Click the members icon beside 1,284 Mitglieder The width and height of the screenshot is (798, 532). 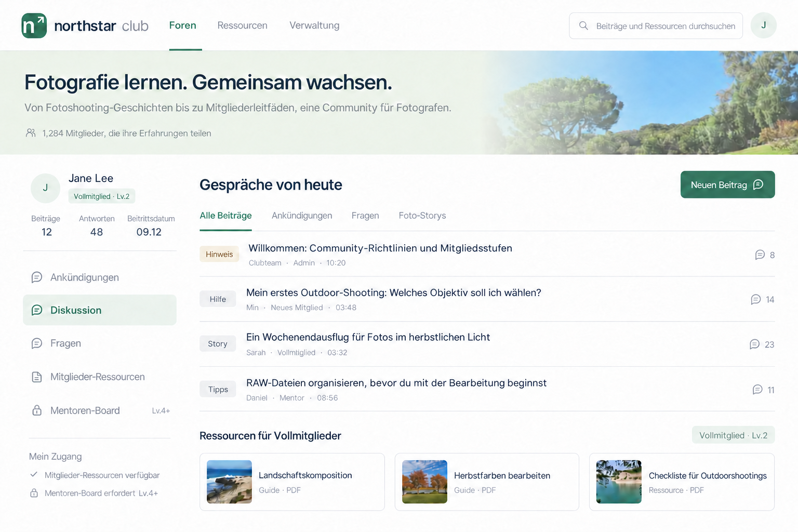point(31,133)
